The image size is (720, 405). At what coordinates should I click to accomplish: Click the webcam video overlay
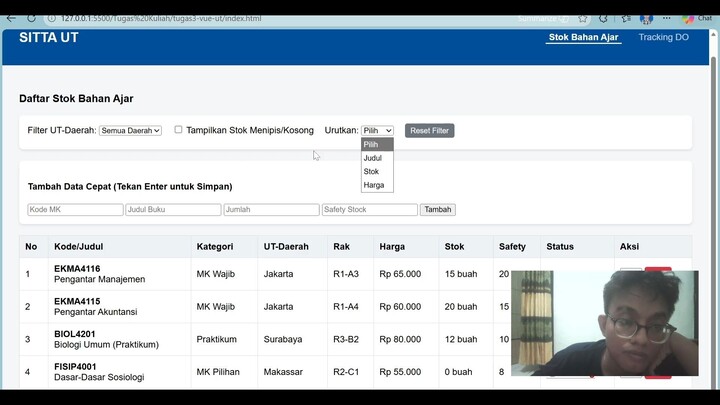coord(605,323)
